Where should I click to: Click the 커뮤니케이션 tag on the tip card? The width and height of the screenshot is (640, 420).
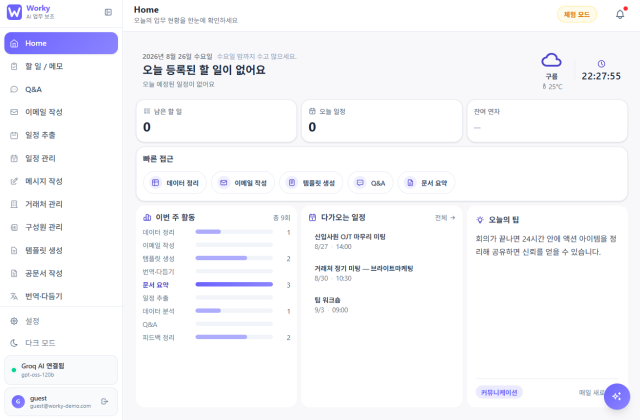(x=499, y=392)
